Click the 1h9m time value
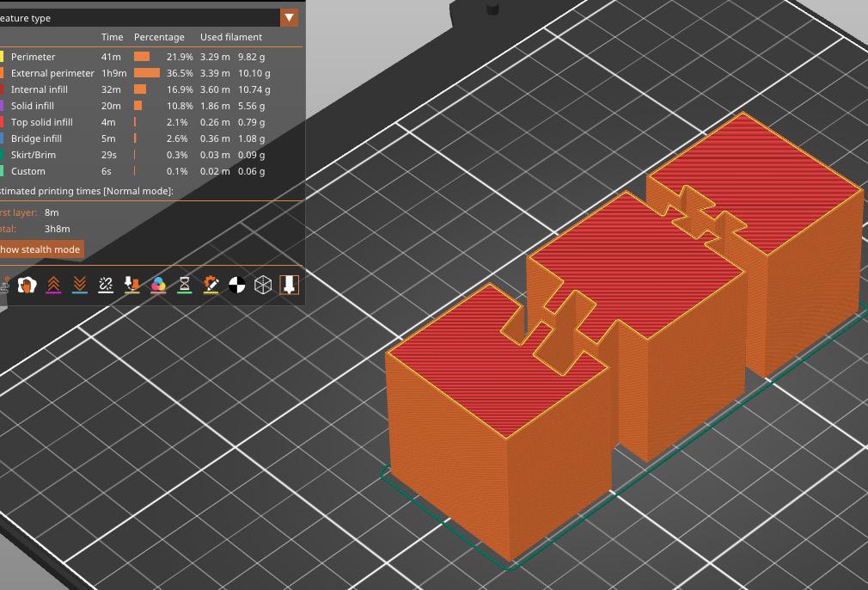The image size is (868, 590). point(113,73)
